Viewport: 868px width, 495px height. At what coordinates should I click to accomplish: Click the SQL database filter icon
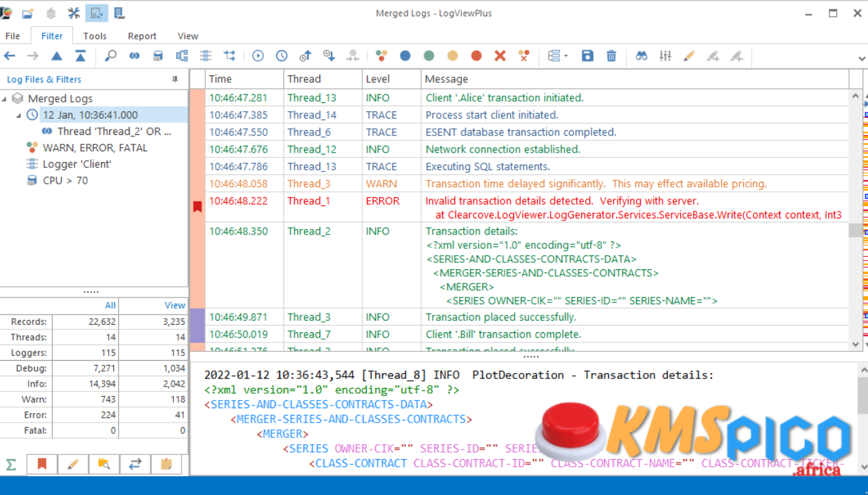158,56
